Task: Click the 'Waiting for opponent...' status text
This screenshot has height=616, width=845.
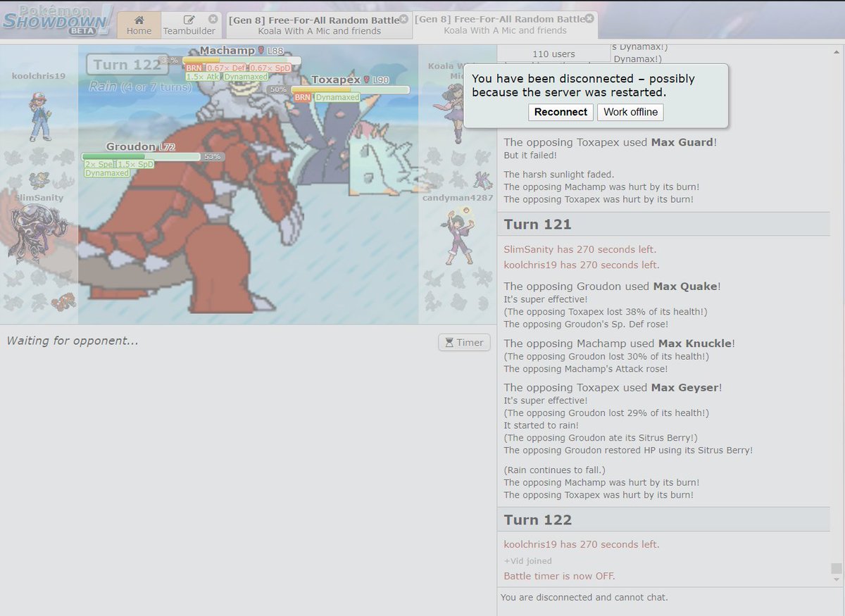Action: pyautogui.click(x=73, y=341)
